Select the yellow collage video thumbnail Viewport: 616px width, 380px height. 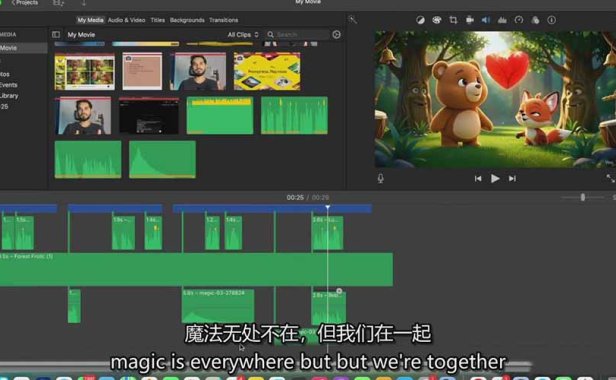(x=85, y=72)
